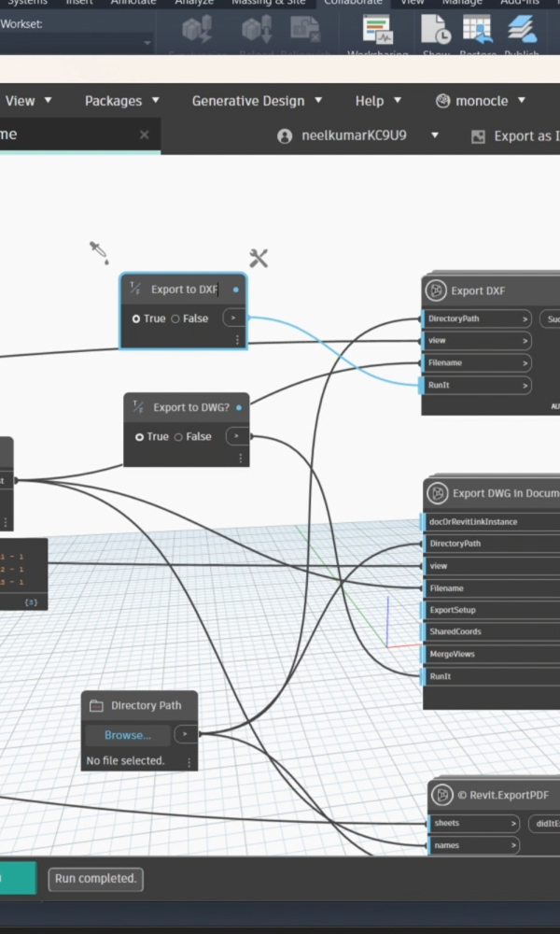Click the RunIt port on Export DXF
The width and height of the screenshot is (560, 934).
pos(477,386)
